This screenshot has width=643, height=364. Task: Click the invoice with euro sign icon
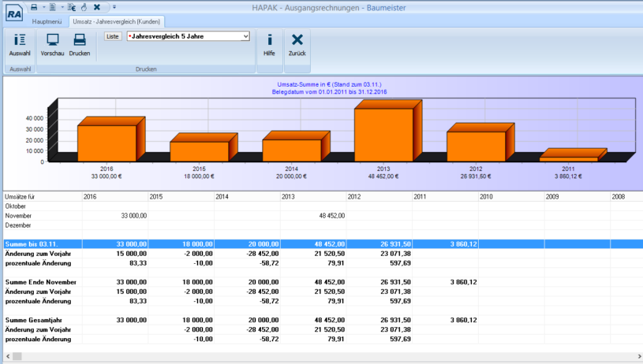[x=71, y=7]
